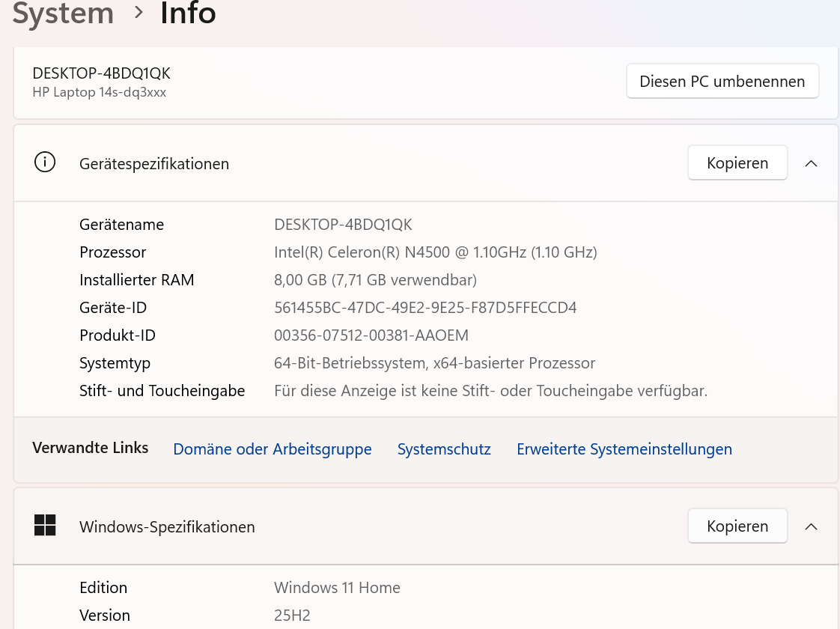
Task: Select the Windows 11 Home value
Action: 337,588
